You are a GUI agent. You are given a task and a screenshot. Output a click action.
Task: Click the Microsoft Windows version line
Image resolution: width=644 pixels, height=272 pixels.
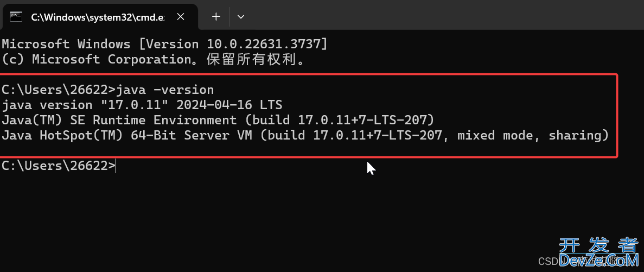(165, 44)
